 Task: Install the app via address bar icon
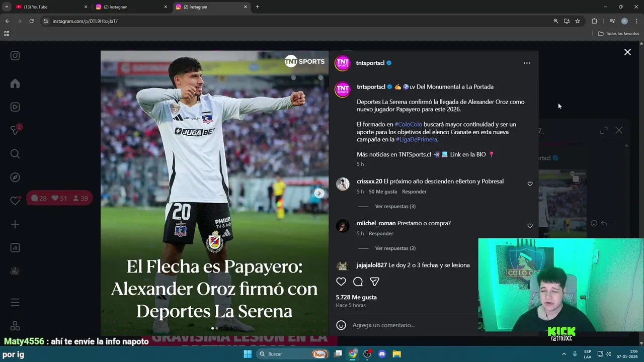[x=567, y=21]
